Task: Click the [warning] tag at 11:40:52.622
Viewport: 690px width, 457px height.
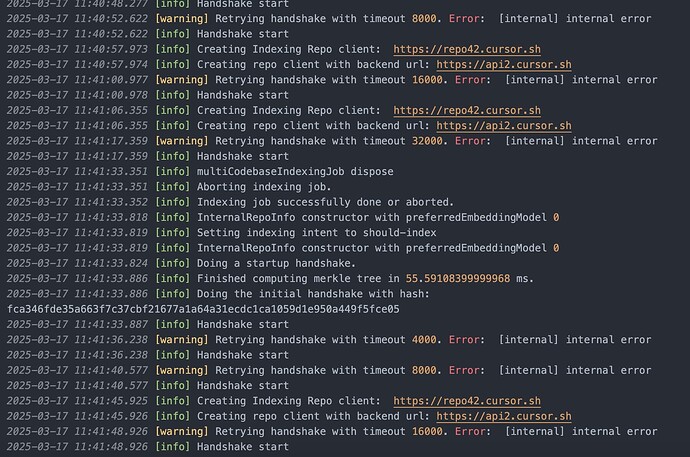Action: click(x=182, y=19)
